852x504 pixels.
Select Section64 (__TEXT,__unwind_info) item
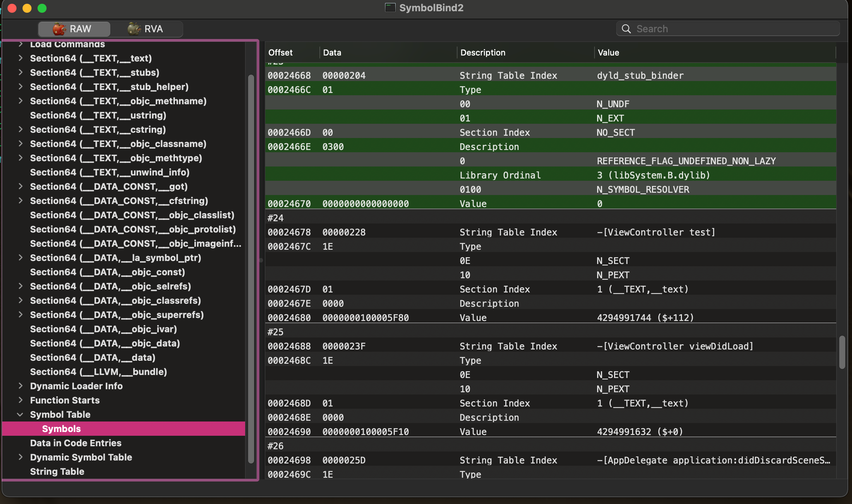[110, 172]
